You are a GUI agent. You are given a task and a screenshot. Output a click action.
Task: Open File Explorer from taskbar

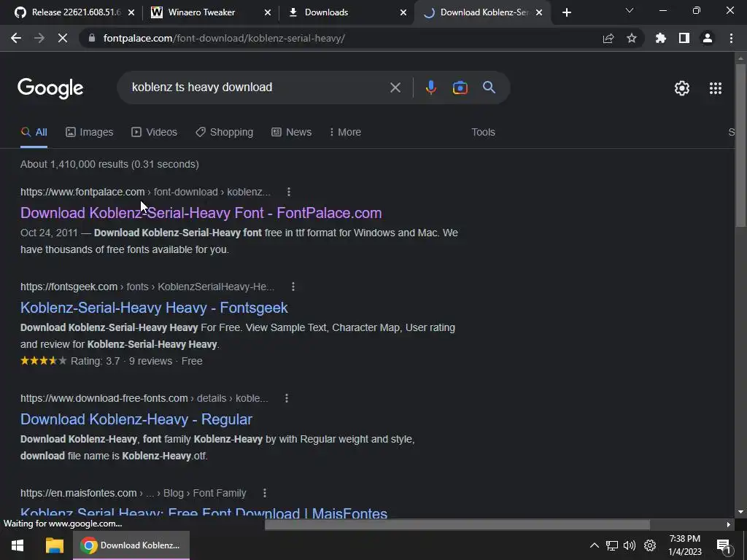54,545
